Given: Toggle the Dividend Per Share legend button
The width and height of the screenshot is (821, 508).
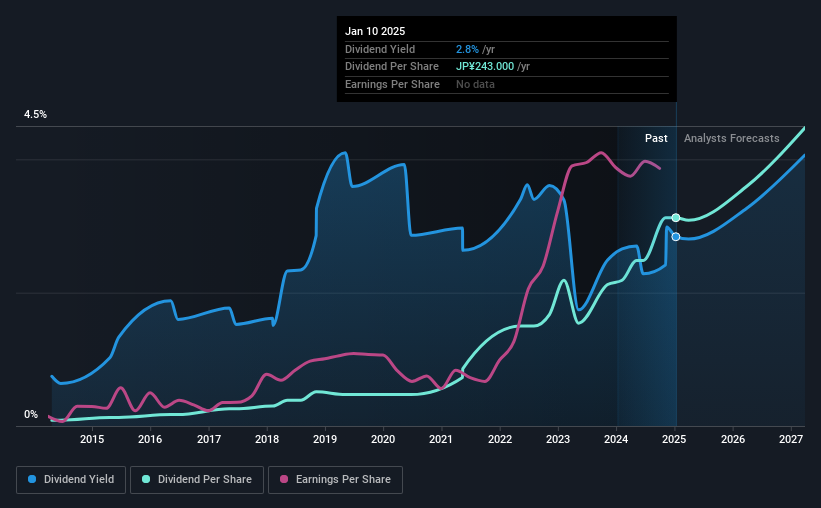Looking at the screenshot, I should (197, 480).
